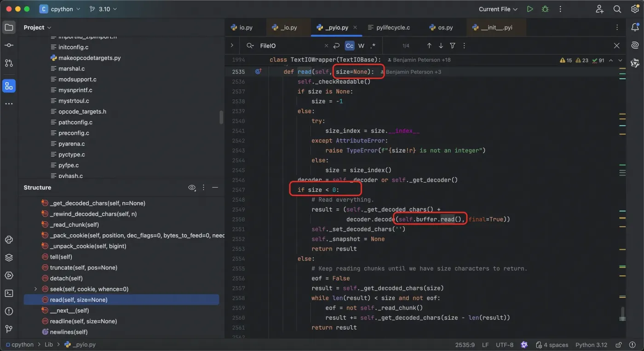Image resolution: width=644 pixels, height=351 pixels.
Task: Open more options in find bar
Action: tap(464, 46)
